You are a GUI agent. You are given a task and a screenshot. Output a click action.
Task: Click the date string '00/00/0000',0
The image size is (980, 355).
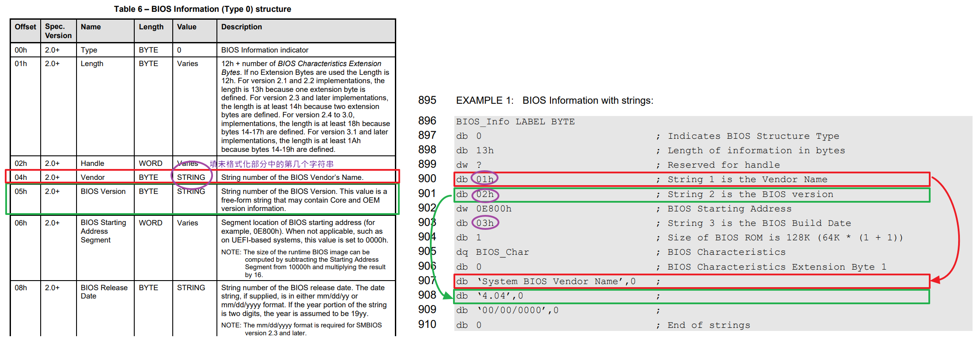tap(517, 310)
